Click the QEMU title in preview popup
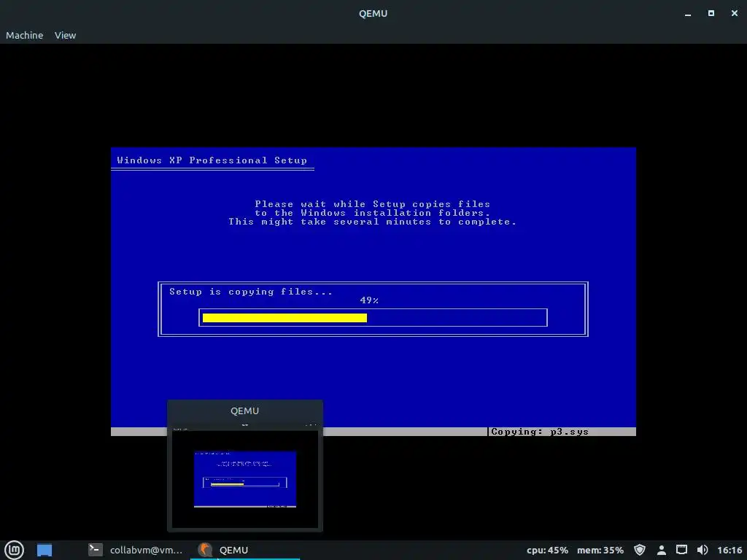Screen dimensions: 747x560 pos(245,411)
